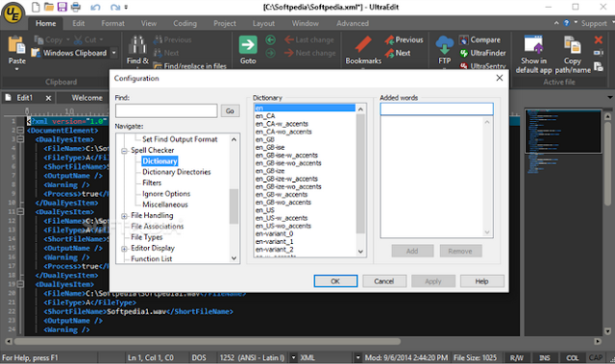Open UltraFinder from the ribbon
This screenshot has height=364, width=615.
(x=482, y=53)
